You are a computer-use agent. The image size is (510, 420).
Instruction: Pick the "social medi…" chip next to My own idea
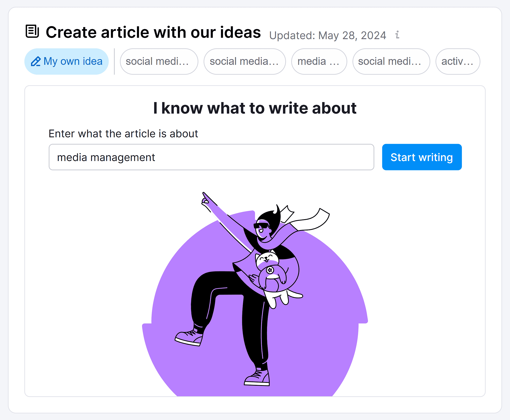click(159, 61)
